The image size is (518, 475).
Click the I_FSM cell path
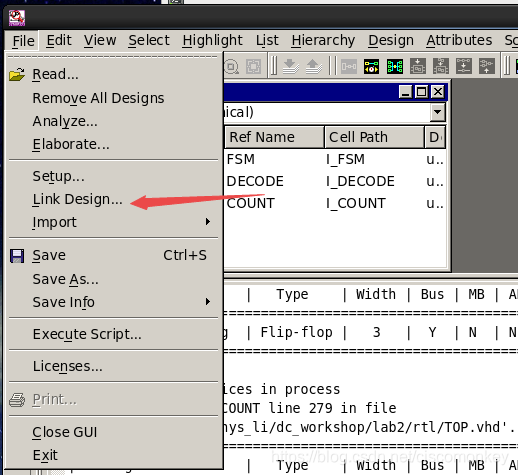[345, 159]
